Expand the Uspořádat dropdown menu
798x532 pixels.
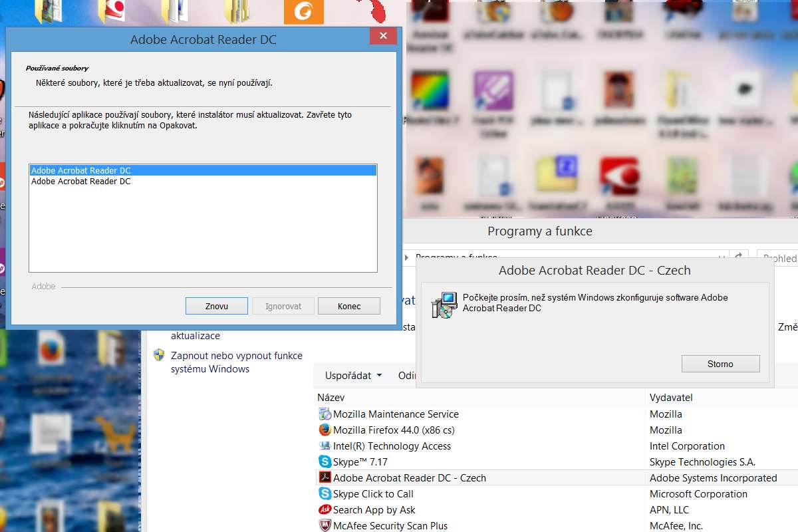pos(354,376)
